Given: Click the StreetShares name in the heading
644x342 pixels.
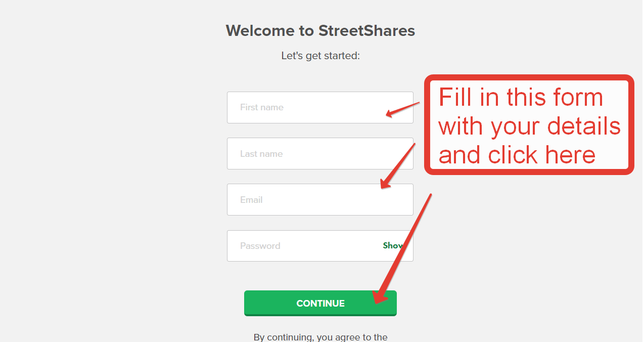Looking at the screenshot, I should coord(366,31).
